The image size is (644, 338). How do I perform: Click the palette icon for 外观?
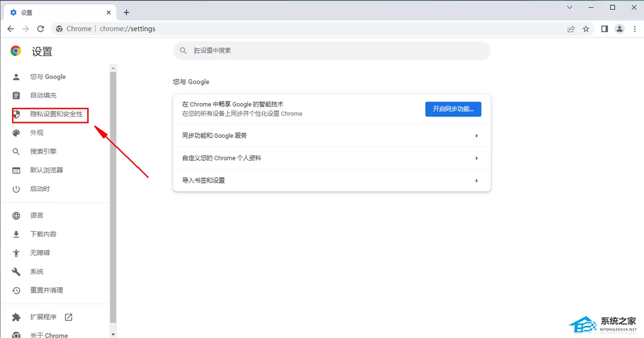tap(16, 133)
